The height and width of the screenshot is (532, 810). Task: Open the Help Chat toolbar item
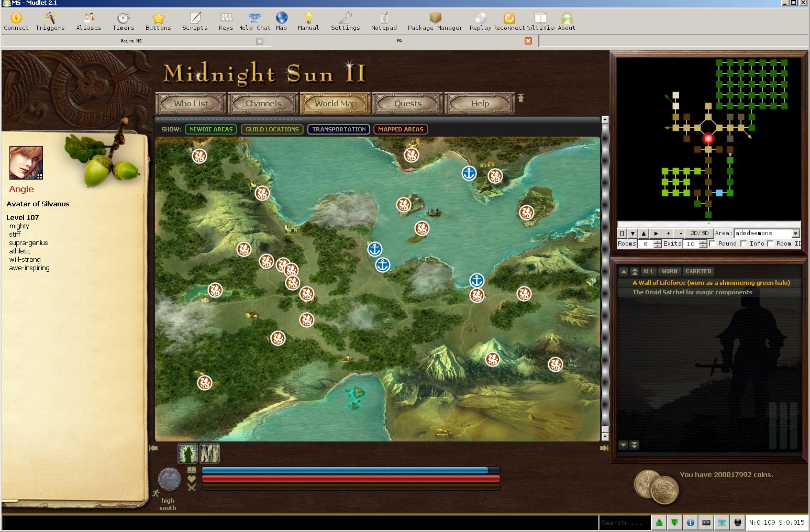(255, 21)
